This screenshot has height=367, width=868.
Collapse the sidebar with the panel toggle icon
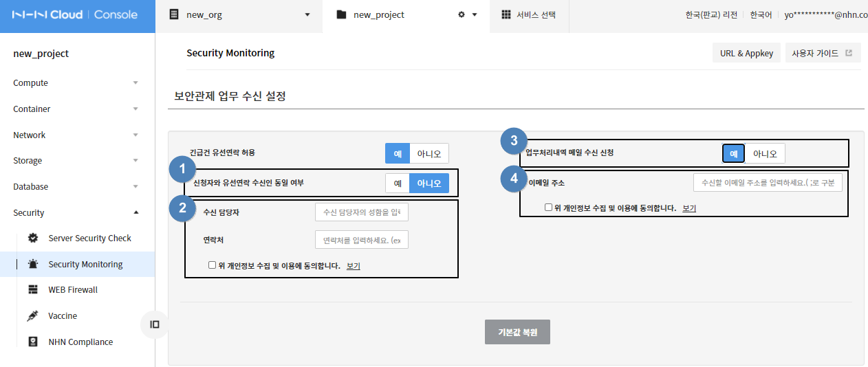click(x=155, y=324)
